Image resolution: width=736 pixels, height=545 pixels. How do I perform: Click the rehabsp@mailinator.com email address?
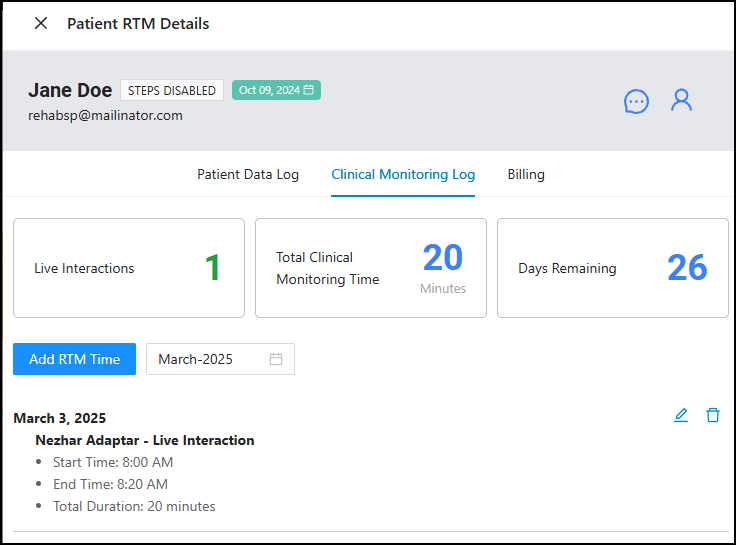click(105, 115)
